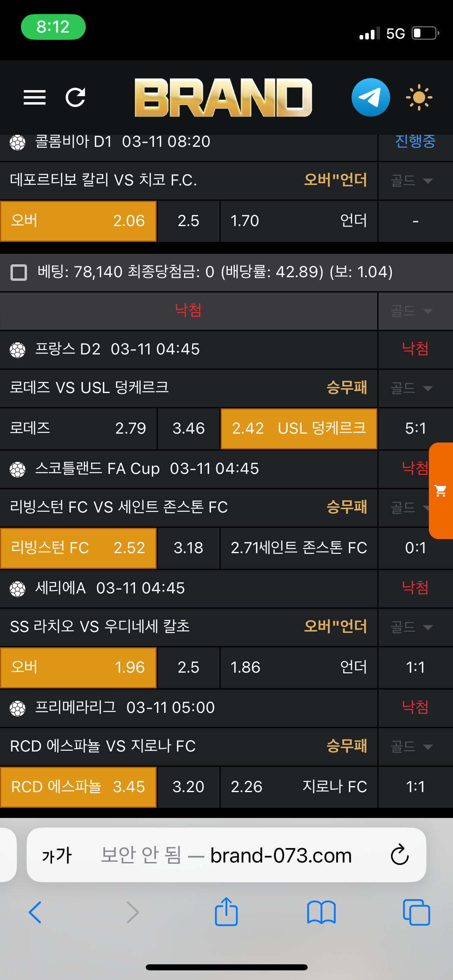Toggle light mode with the sun icon
This screenshot has height=980, width=453.
point(419,98)
